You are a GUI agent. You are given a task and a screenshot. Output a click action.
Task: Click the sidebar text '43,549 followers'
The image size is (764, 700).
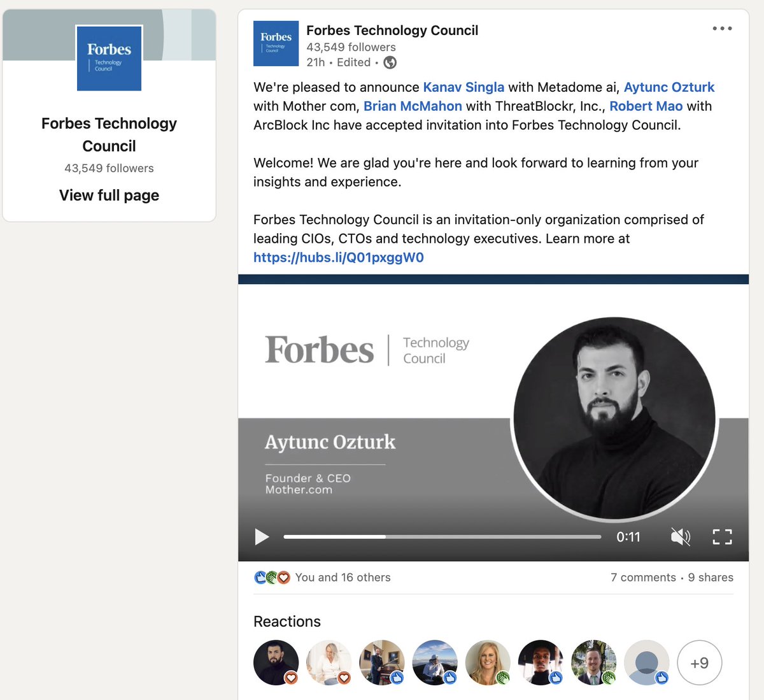point(109,168)
